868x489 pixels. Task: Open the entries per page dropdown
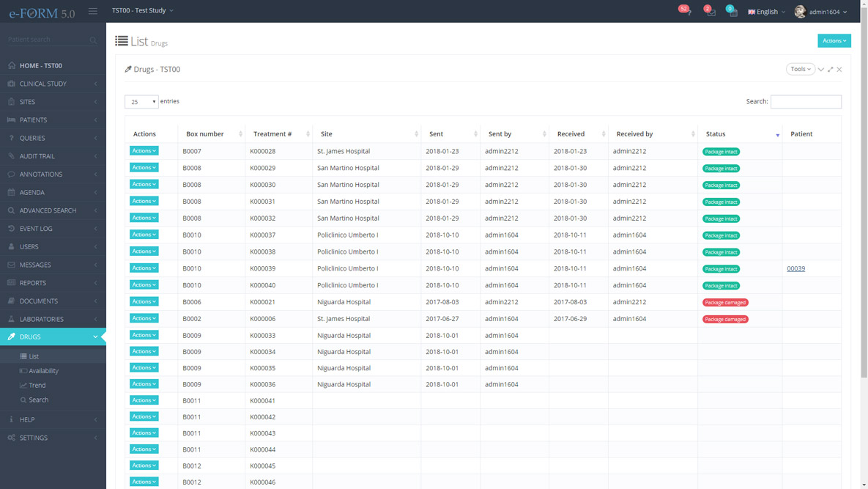141,102
